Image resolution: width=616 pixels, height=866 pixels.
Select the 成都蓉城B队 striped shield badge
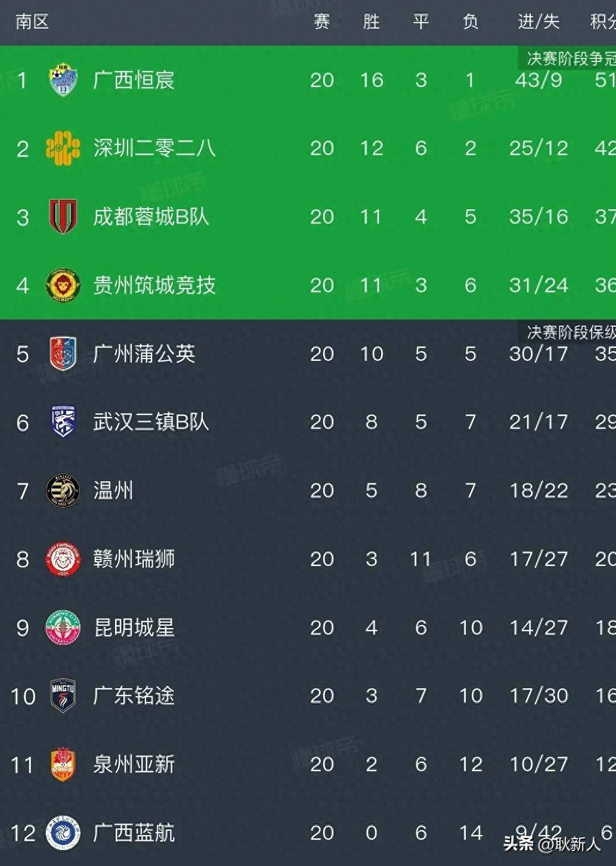pyautogui.click(x=63, y=216)
